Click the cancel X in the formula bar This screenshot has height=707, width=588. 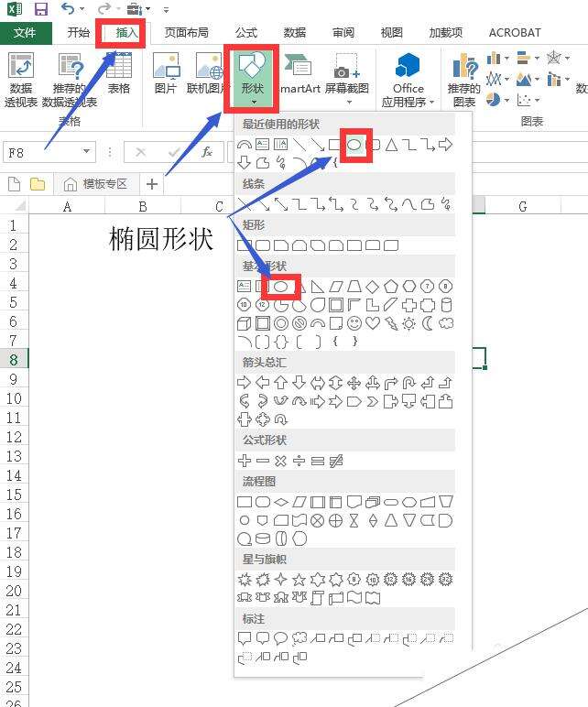141,152
